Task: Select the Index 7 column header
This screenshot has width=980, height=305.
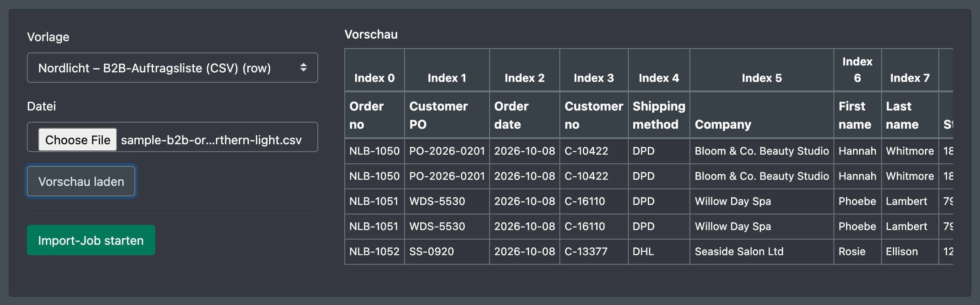Action: tap(910, 70)
